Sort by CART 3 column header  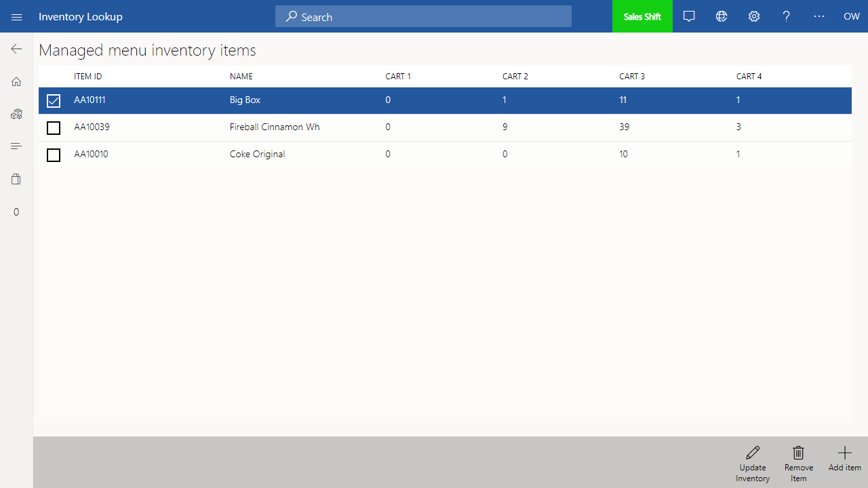coord(632,76)
